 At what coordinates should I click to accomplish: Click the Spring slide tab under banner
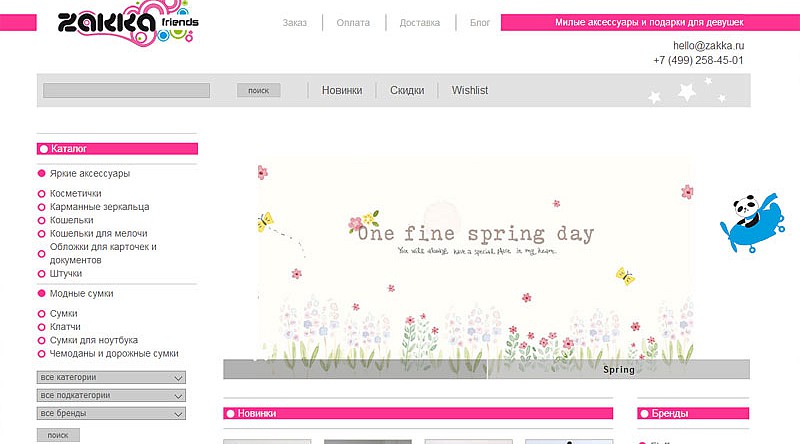pos(618,370)
